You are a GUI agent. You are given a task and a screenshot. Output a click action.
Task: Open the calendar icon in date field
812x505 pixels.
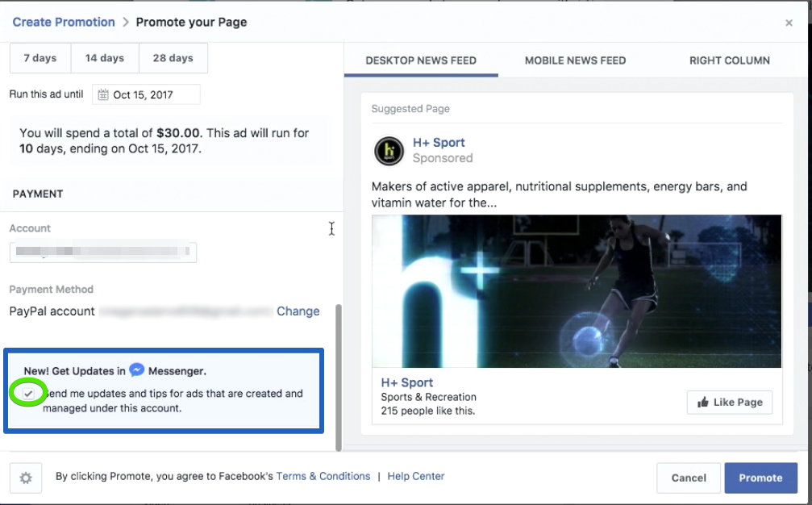pyautogui.click(x=103, y=94)
